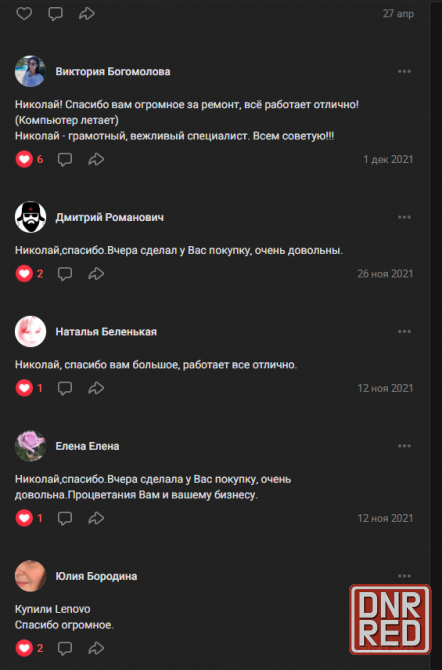Share Дмитрий Романович's review
Image resolution: width=442 pixels, height=670 pixels.
coord(96,273)
